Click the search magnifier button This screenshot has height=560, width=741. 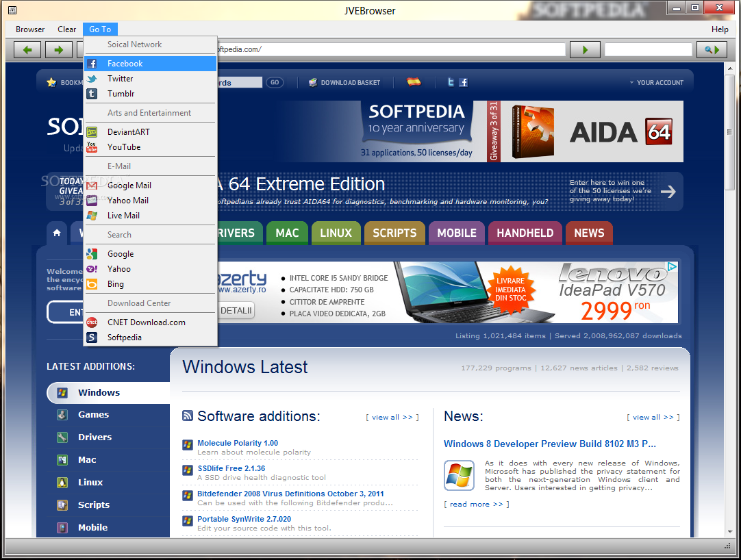pos(712,49)
